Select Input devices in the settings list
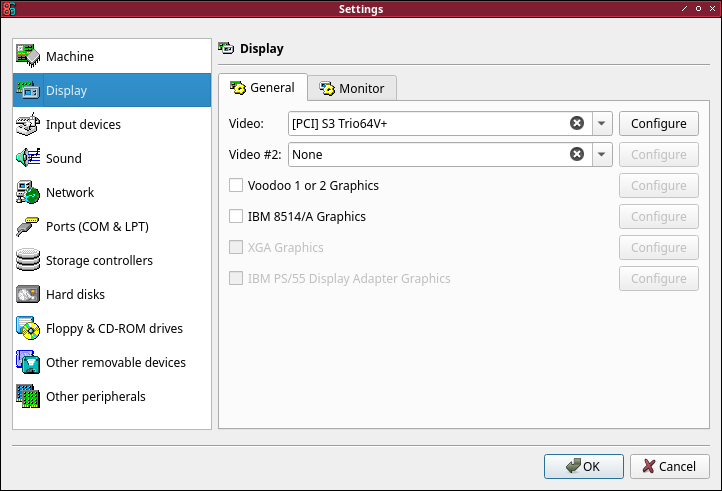722x491 pixels. pyautogui.click(x=112, y=124)
